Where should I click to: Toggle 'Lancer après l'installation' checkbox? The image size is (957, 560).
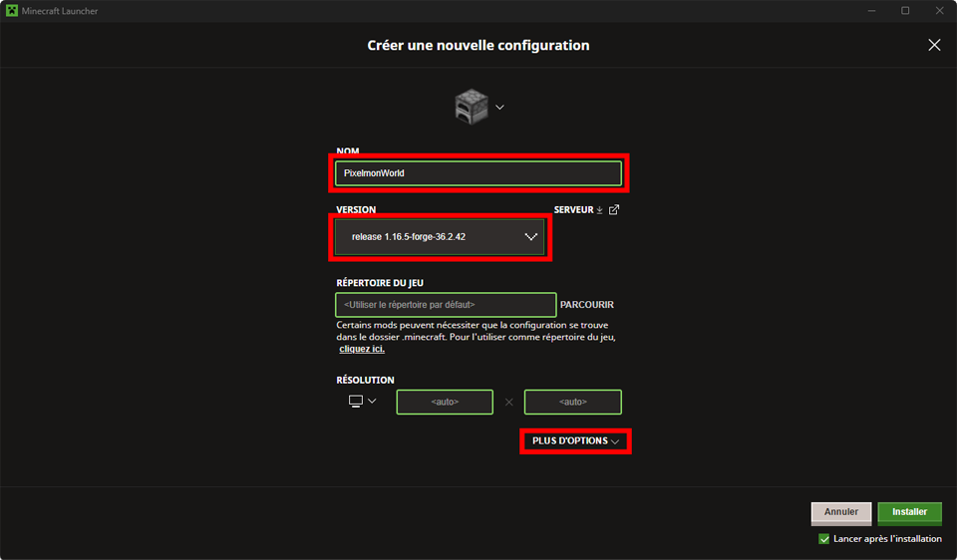coord(824,539)
